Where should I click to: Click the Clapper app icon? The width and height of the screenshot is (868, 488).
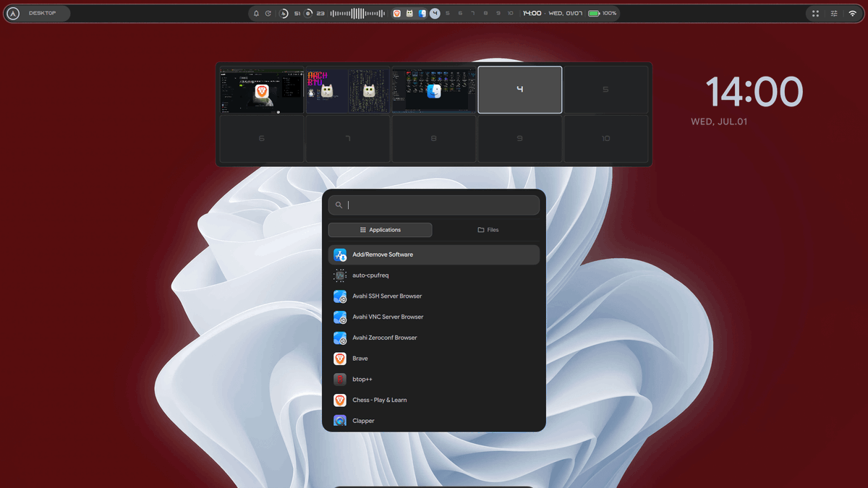340,421
